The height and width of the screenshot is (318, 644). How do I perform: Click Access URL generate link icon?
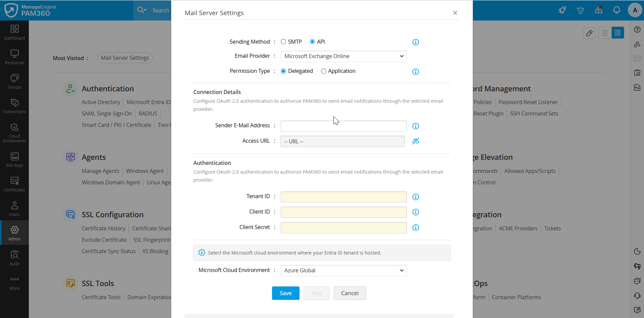pos(416,141)
